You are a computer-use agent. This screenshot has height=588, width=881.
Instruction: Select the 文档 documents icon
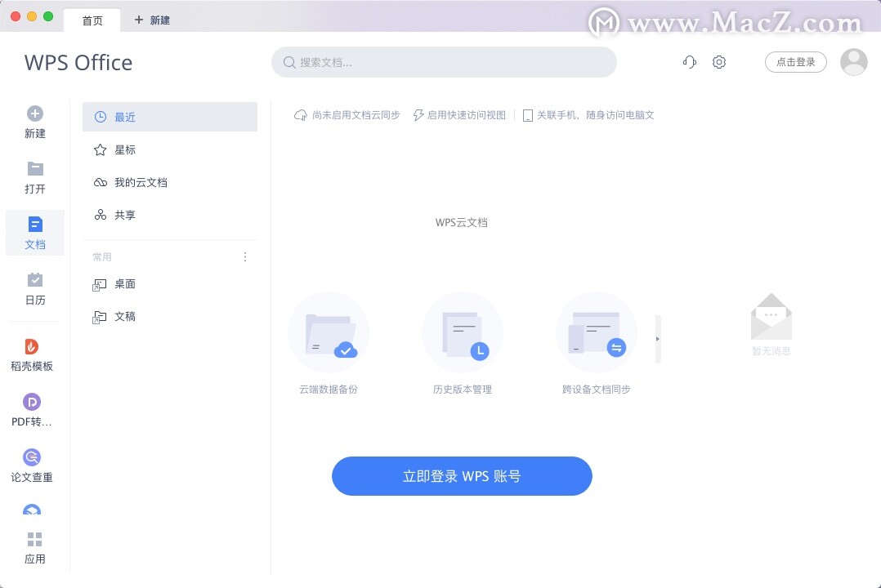click(35, 225)
